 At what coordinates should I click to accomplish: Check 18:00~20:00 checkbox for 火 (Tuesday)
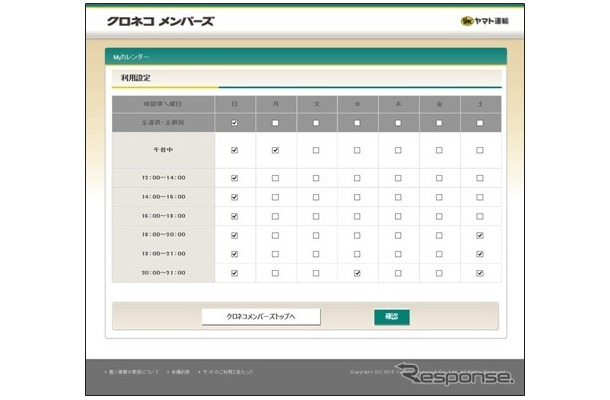[316, 235]
